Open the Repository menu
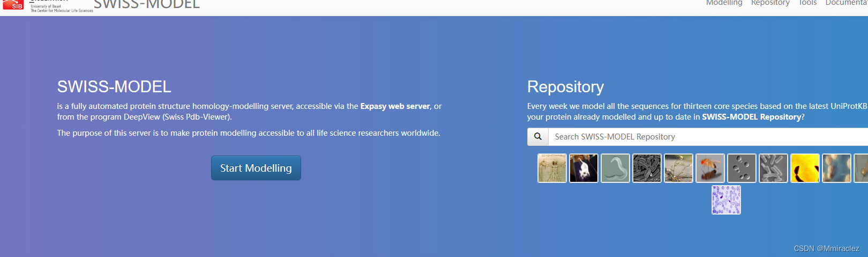Image resolution: width=868 pixels, height=257 pixels. click(770, 3)
